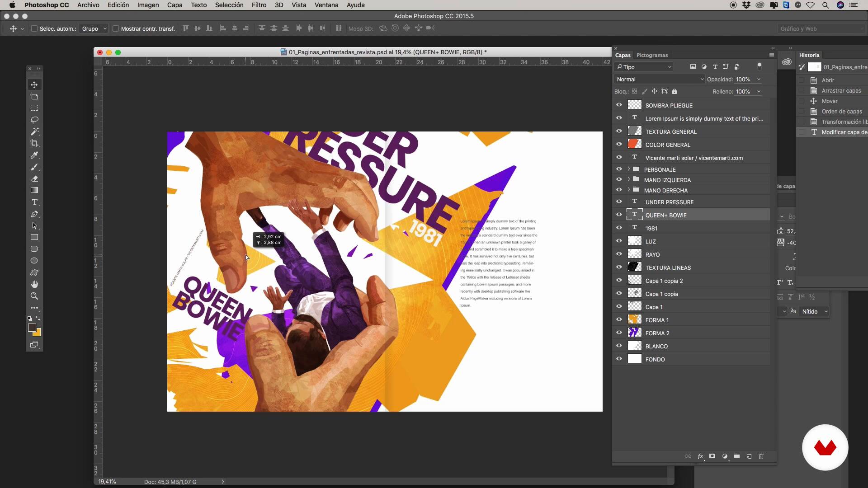Select the Custom Shape tool
Screen dimensions: 868x488
coord(34,272)
